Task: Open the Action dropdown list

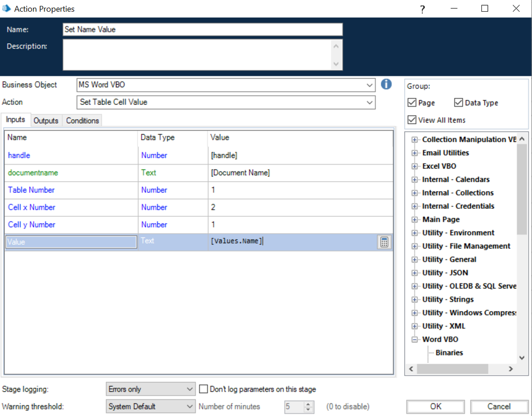Action: [x=370, y=102]
